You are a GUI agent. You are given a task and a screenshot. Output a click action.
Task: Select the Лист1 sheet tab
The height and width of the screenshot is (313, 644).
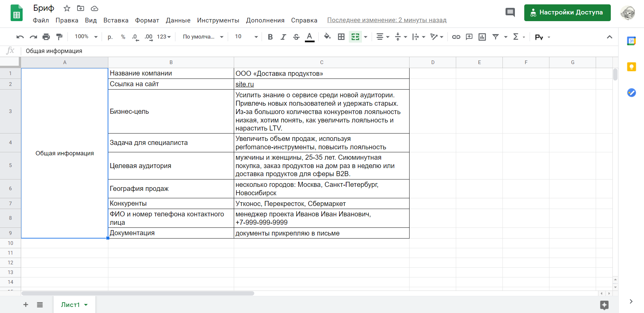[x=70, y=305]
